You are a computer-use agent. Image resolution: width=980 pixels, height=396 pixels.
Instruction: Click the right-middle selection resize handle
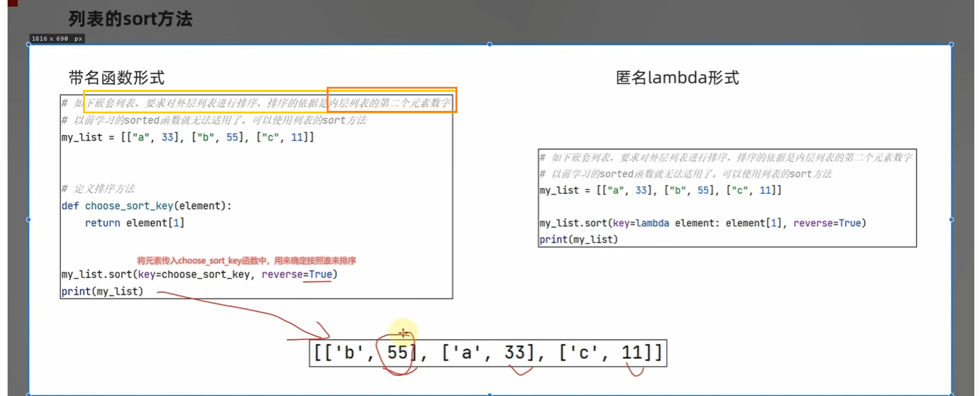click(x=951, y=219)
